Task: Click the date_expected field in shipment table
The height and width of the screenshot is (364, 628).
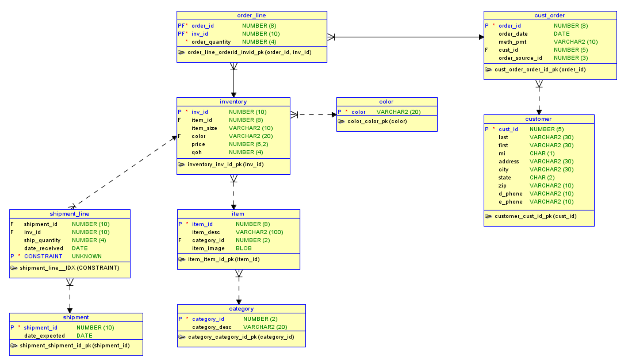Action: (x=45, y=335)
